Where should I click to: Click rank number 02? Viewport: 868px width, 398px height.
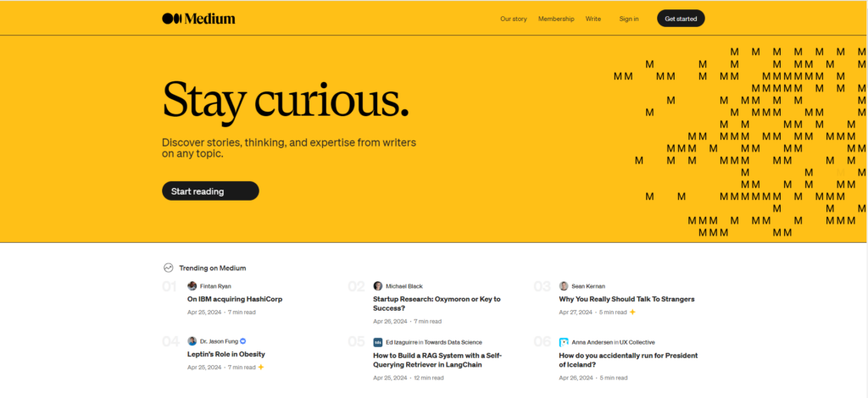pyautogui.click(x=356, y=286)
